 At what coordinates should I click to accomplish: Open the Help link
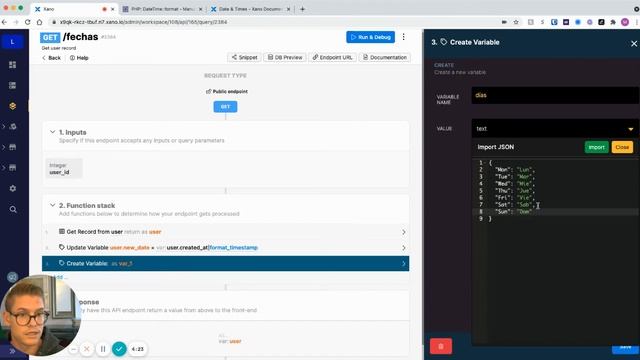pos(79,58)
